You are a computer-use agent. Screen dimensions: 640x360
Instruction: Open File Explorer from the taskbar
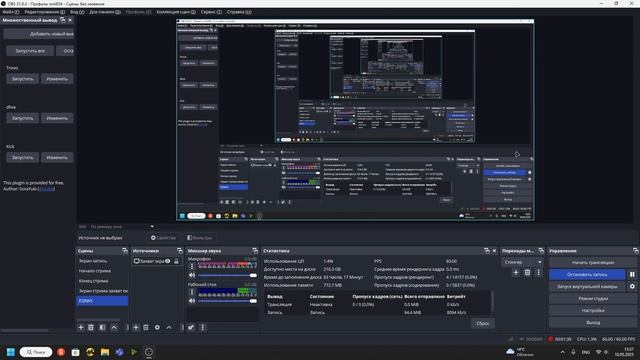click(x=105, y=352)
